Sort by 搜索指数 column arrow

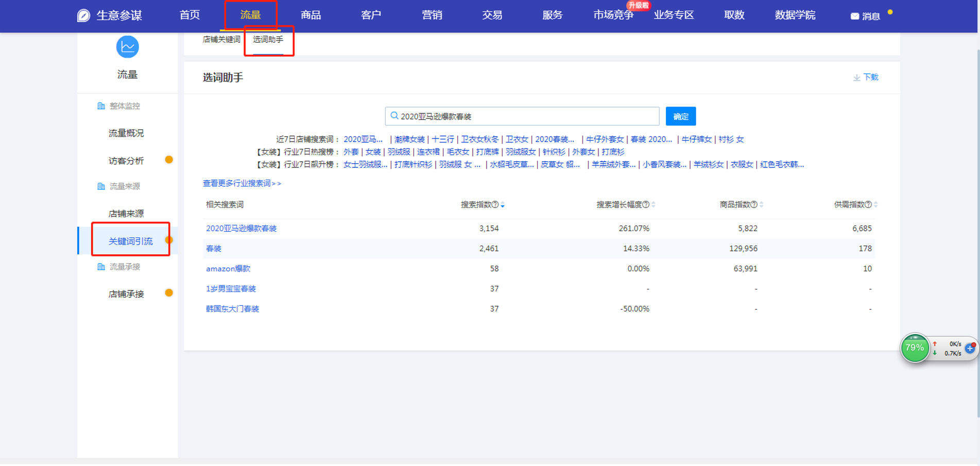(x=503, y=205)
